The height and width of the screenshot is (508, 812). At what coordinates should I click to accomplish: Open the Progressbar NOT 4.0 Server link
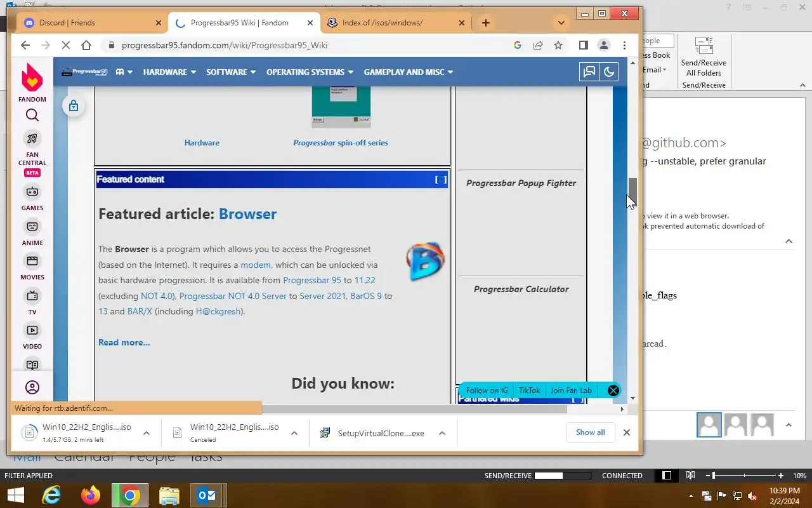click(233, 296)
